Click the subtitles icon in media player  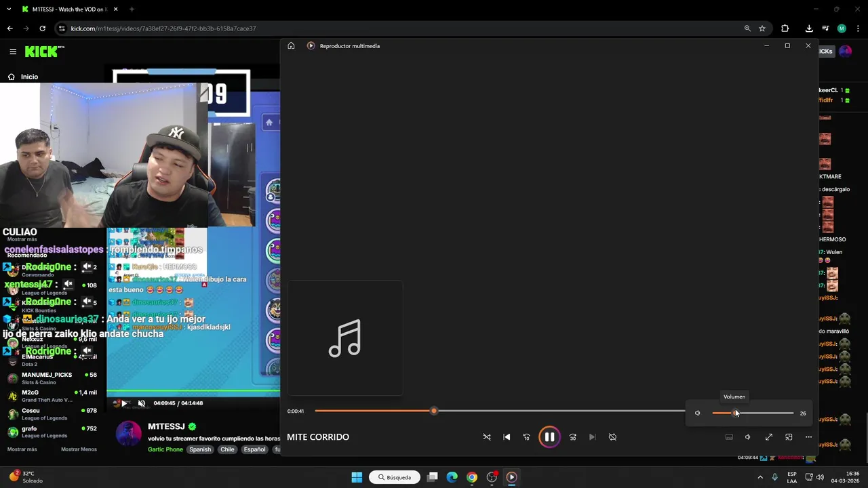pos(729,437)
